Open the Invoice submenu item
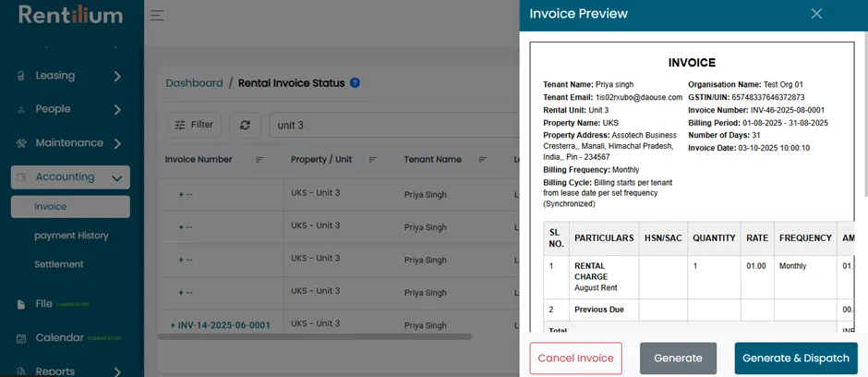 [x=70, y=206]
